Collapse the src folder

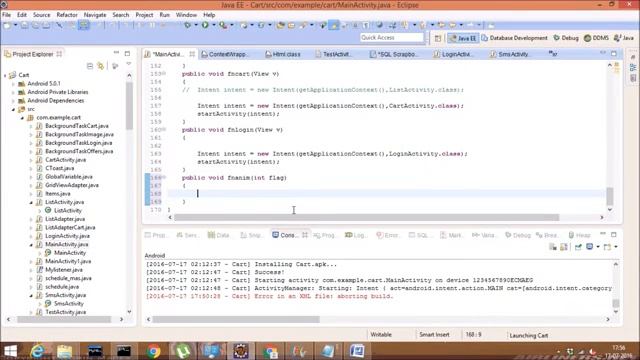(13, 109)
